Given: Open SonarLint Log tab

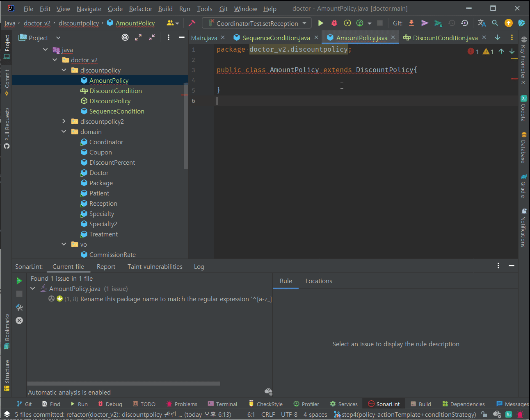Looking at the screenshot, I should point(199,266).
